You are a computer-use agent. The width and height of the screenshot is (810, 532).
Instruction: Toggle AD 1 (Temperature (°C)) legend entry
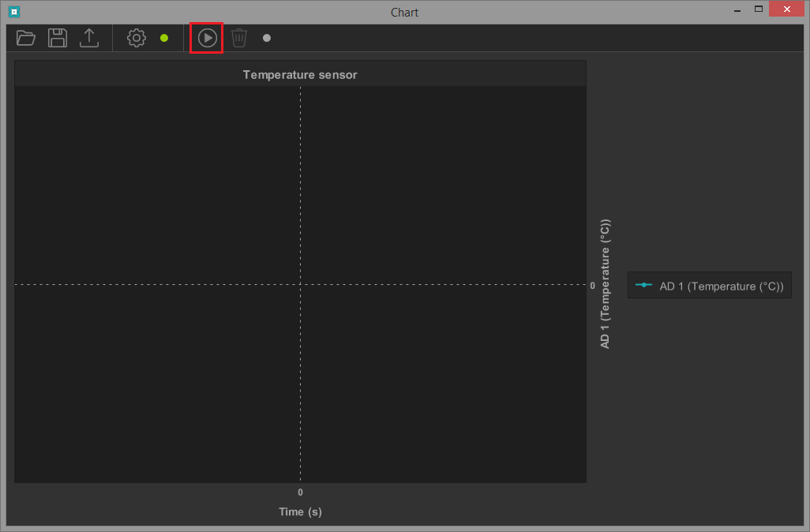pyautogui.click(x=709, y=286)
